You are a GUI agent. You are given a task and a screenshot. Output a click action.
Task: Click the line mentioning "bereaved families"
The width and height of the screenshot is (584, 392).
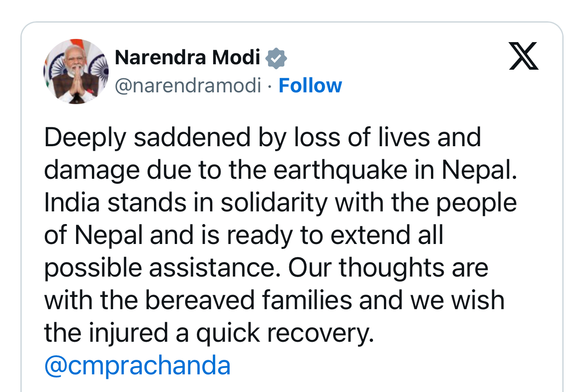[274, 300]
